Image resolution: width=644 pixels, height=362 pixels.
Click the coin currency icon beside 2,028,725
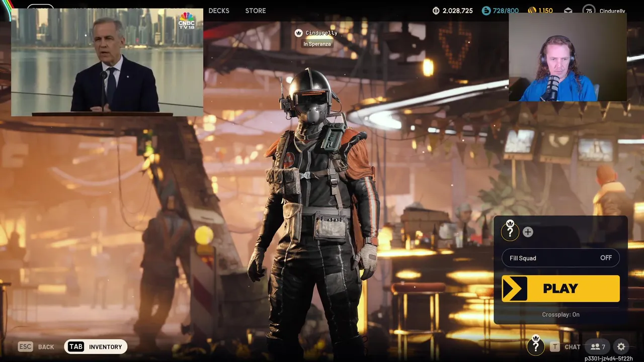tap(436, 11)
